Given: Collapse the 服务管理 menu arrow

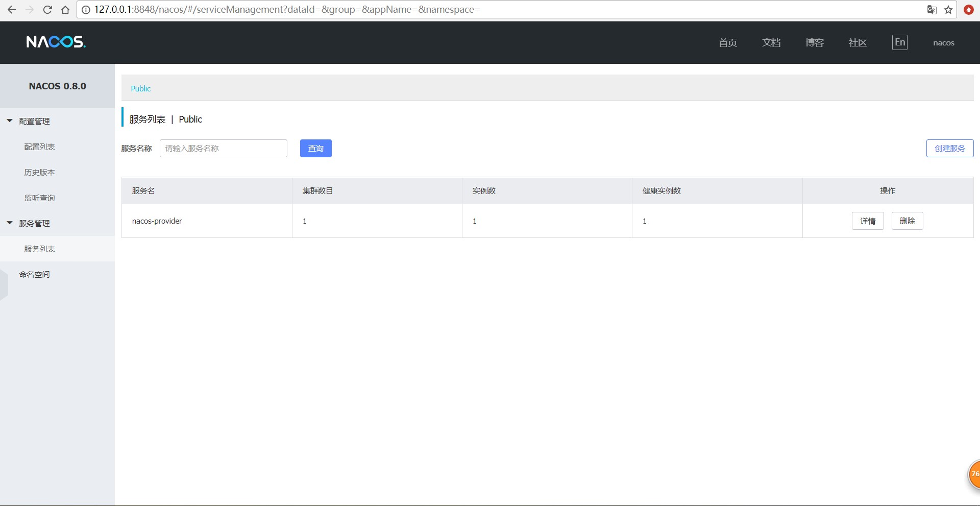Looking at the screenshot, I should pyautogui.click(x=9, y=223).
